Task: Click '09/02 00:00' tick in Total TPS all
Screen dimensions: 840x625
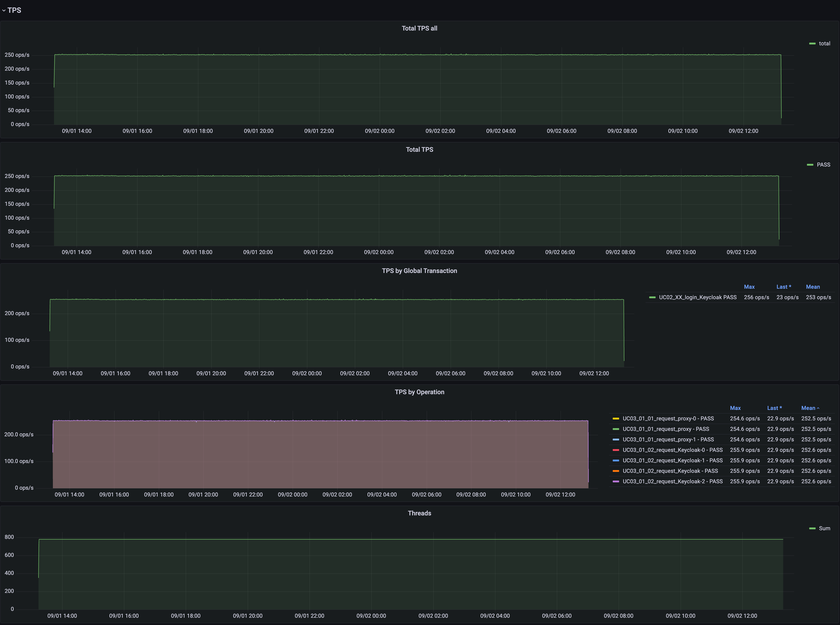Action: coord(380,131)
